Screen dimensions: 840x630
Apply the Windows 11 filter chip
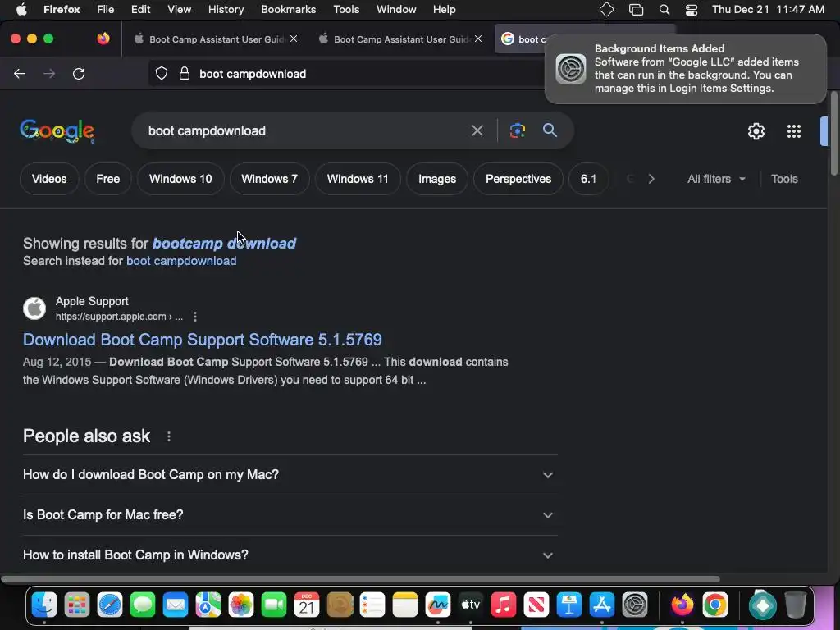[x=358, y=179]
